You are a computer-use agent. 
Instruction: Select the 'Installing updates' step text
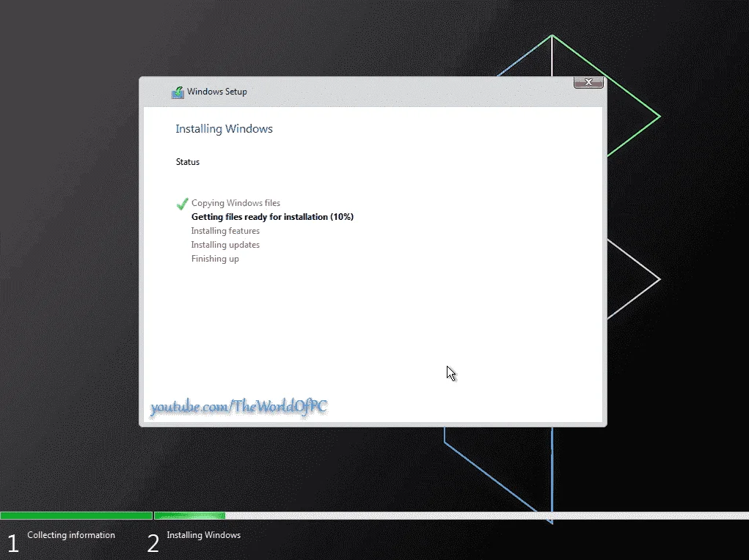click(x=225, y=244)
